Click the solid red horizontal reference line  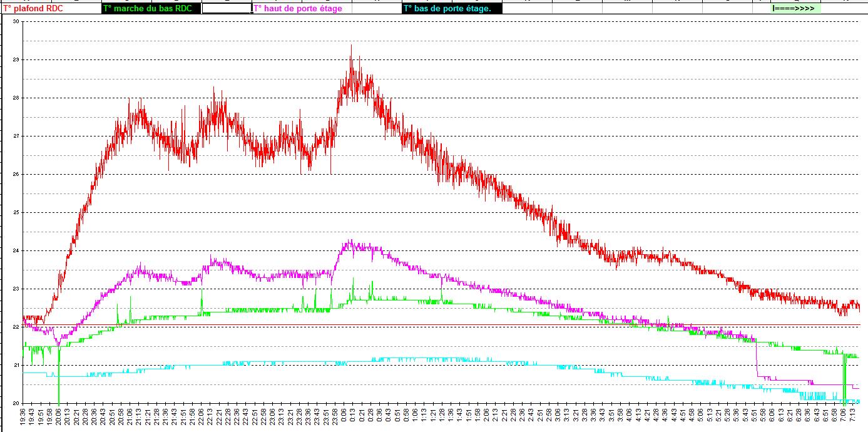pos(441,325)
